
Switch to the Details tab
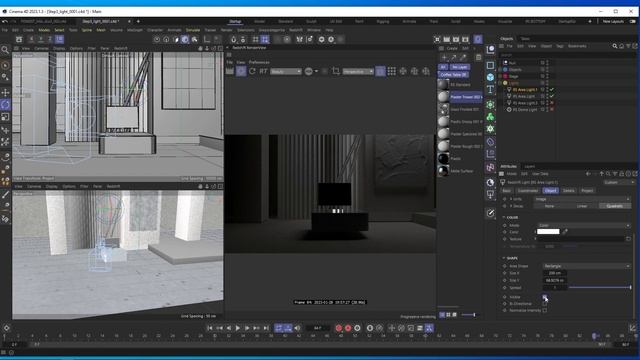click(569, 191)
